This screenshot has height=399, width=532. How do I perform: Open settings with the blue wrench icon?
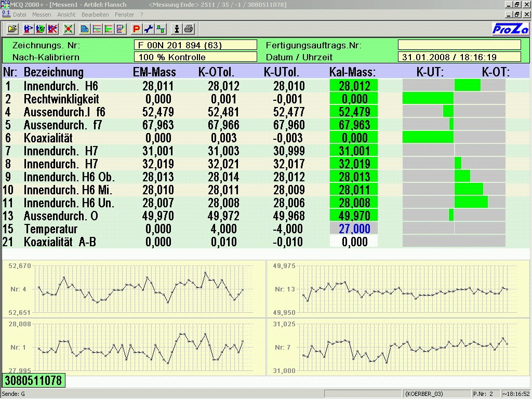coord(149,29)
